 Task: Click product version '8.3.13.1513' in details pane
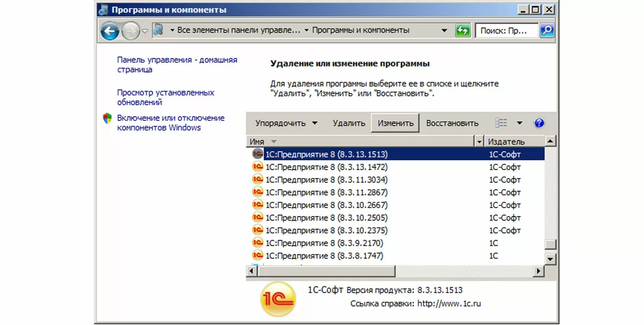click(x=440, y=290)
